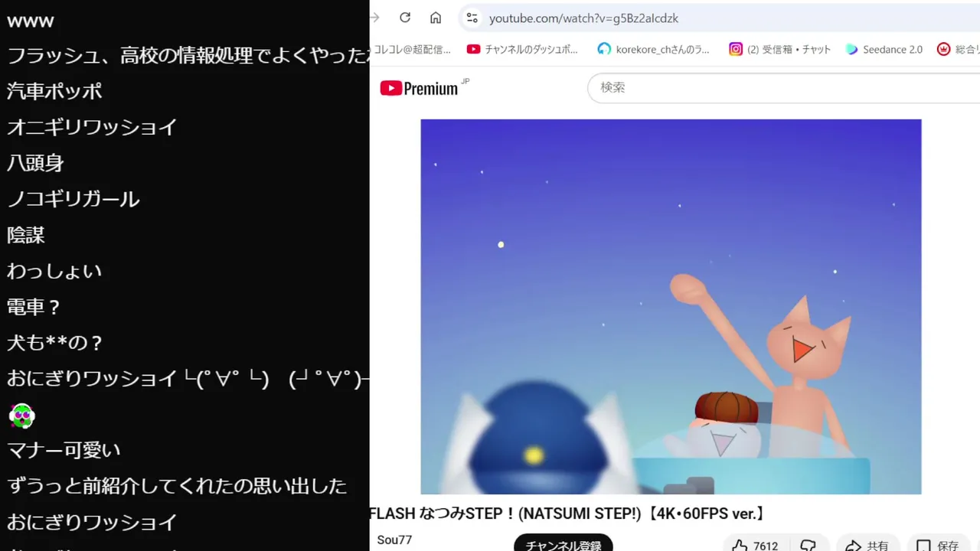Select the youtube.com address bar URL
The height and width of the screenshot is (551, 980).
pos(583,18)
